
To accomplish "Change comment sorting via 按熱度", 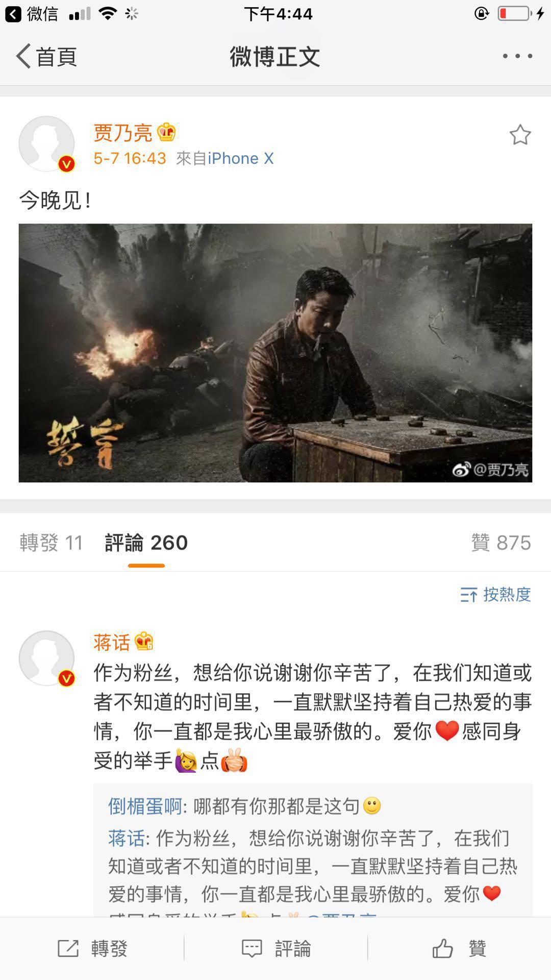I will 495,594.
